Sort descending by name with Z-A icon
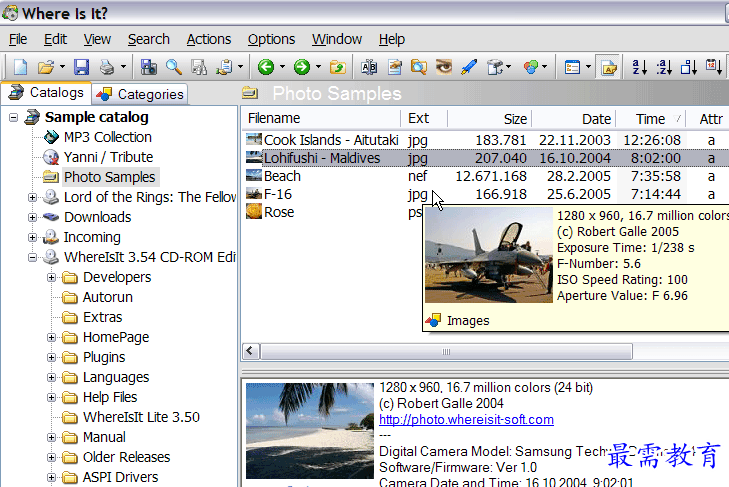The image size is (729, 487). [x=640, y=67]
